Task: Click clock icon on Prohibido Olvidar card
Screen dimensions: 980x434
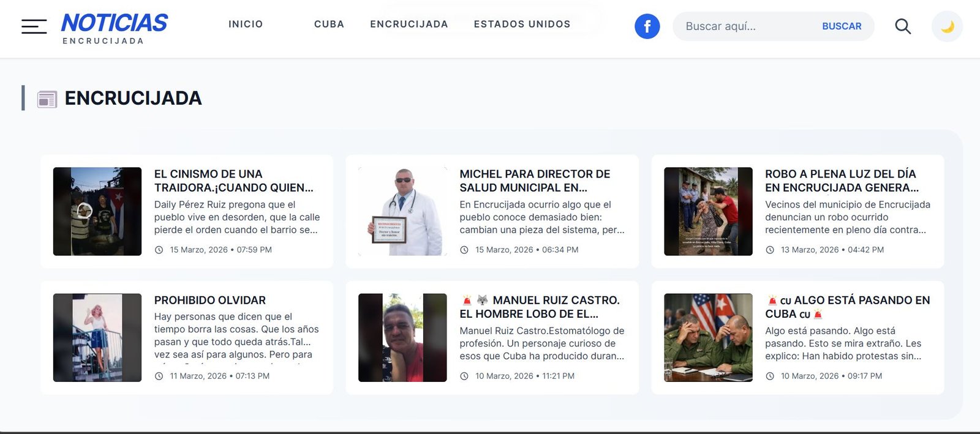Action: click(x=159, y=376)
